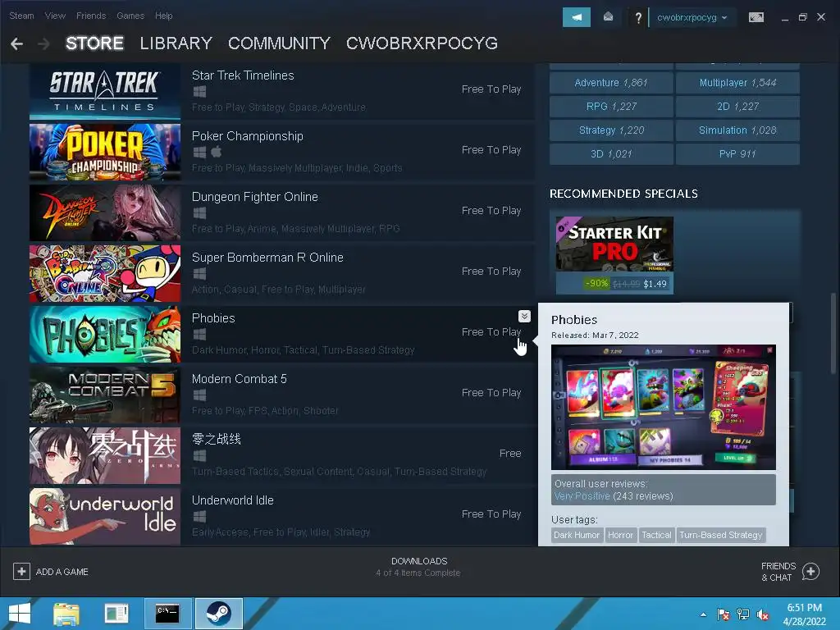Click the Windows icon under Dungeon Fighter Online
840x630 pixels.
click(199, 212)
